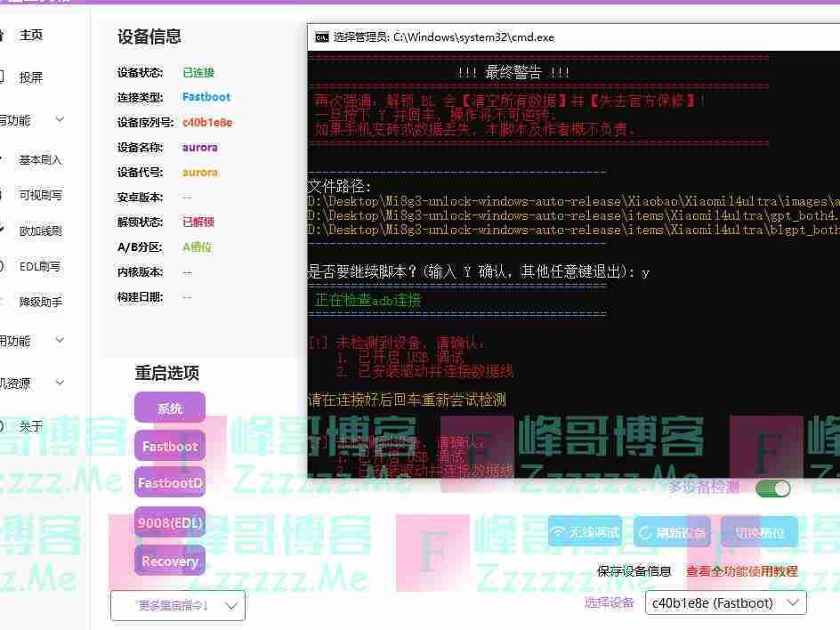Viewport: 840px width, 630px height.
Task: Open the 选择设备 combo box showing c40b1e8e (Fastboot)
Action: click(726, 603)
